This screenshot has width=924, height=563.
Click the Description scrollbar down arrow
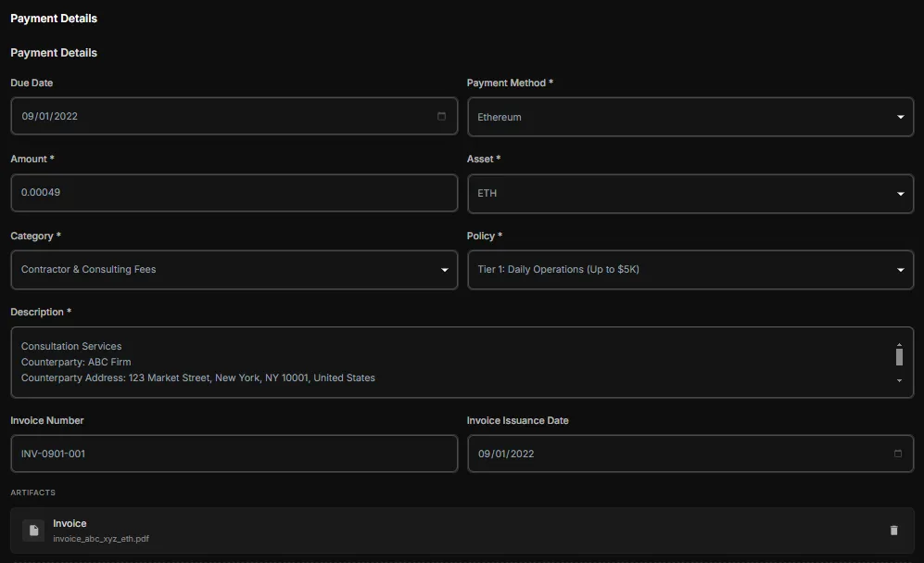899,381
